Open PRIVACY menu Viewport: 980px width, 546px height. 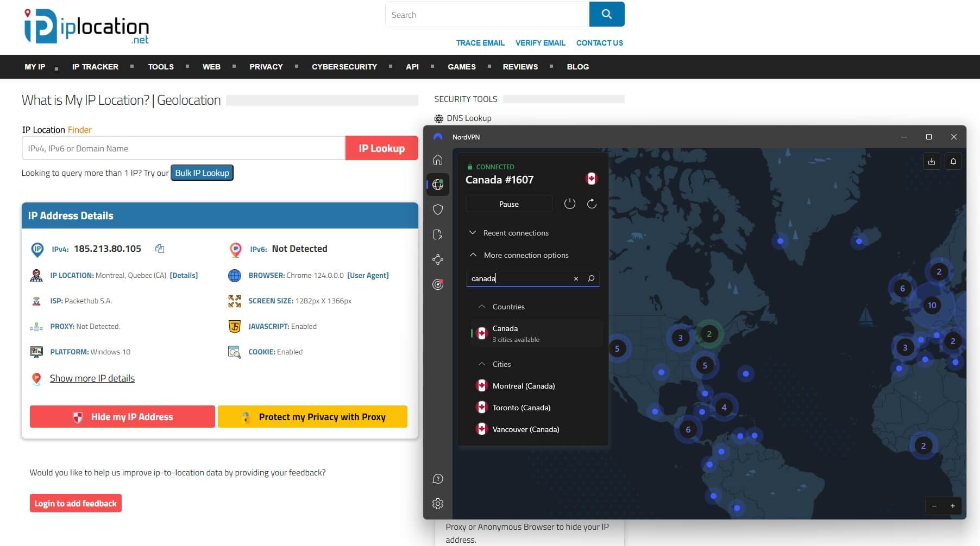click(x=266, y=67)
